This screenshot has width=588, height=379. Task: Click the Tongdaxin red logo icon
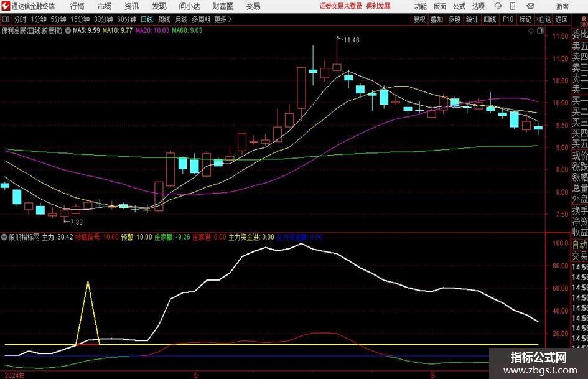pyautogui.click(x=6, y=6)
